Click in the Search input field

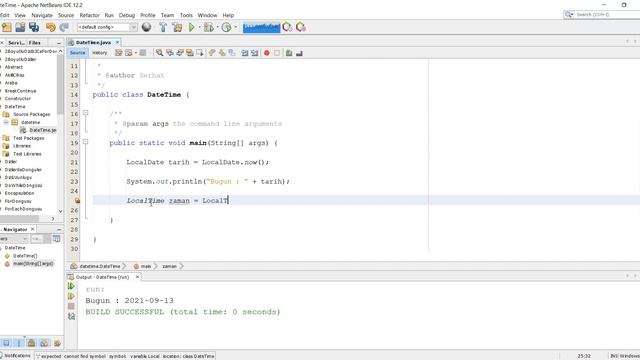607,15
